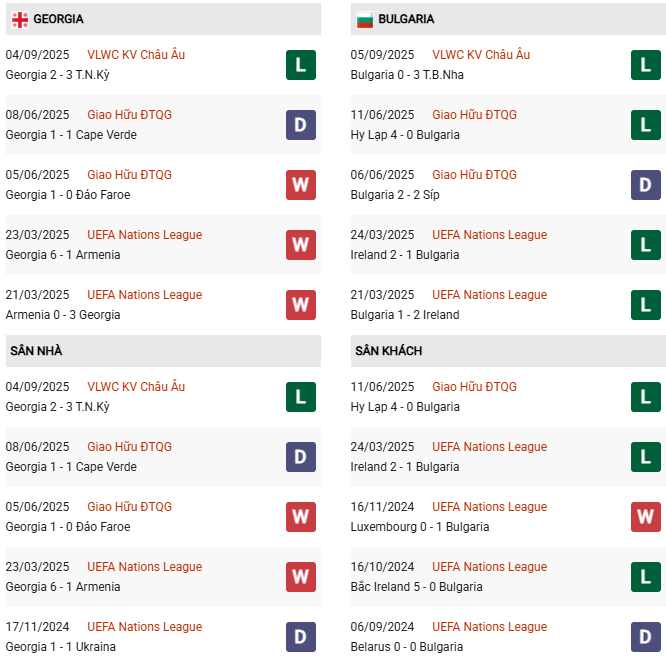Click W badge for Luxembourg 0-1 Bulgaria

point(646,517)
